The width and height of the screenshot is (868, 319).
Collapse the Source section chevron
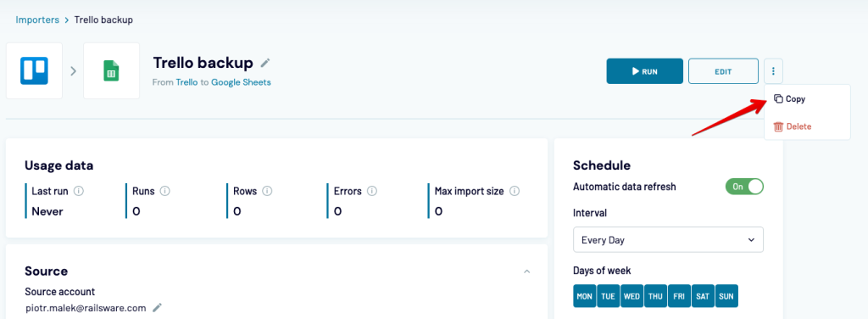click(527, 271)
